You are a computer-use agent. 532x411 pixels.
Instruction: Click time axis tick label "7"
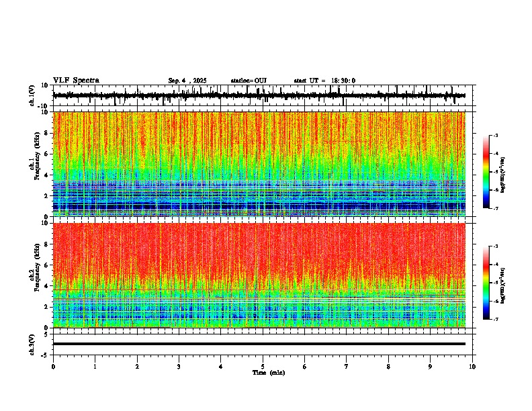pos(347,367)
